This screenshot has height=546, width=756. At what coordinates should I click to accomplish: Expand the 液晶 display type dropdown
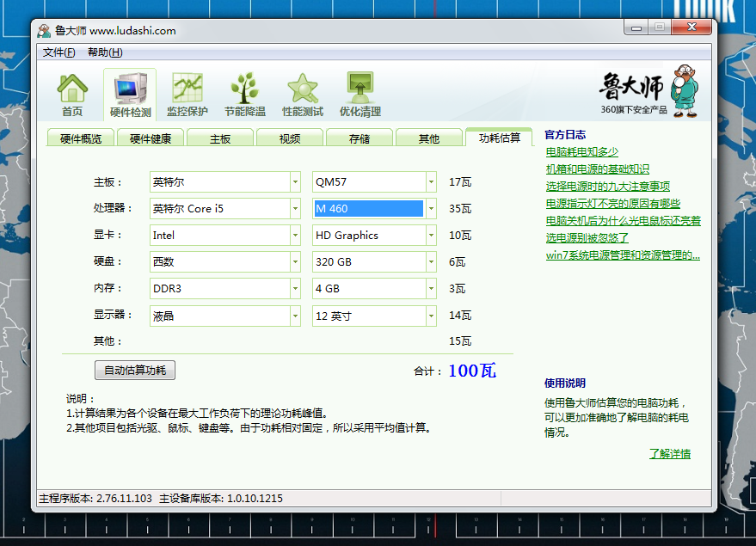click(x=295, y=316)
